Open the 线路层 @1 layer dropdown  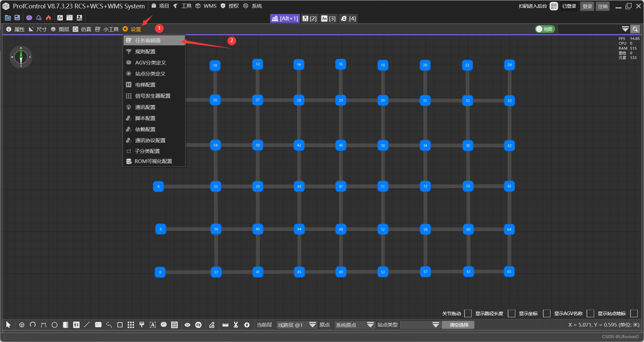[x=296, y=325]
